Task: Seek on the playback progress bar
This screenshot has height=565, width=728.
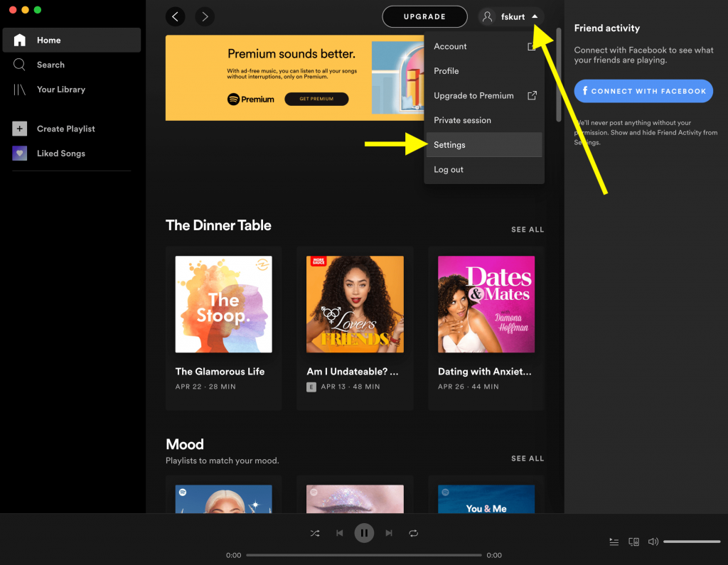Action: coord(364,555)
